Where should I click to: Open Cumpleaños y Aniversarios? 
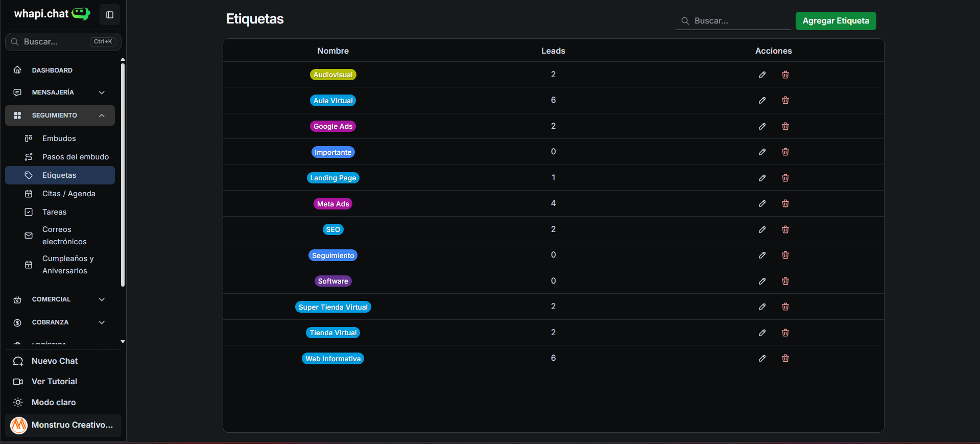click(60, 265)
